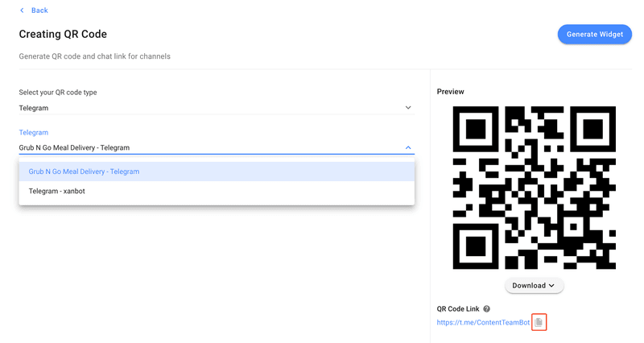Click the Download button label

(529, 286)
